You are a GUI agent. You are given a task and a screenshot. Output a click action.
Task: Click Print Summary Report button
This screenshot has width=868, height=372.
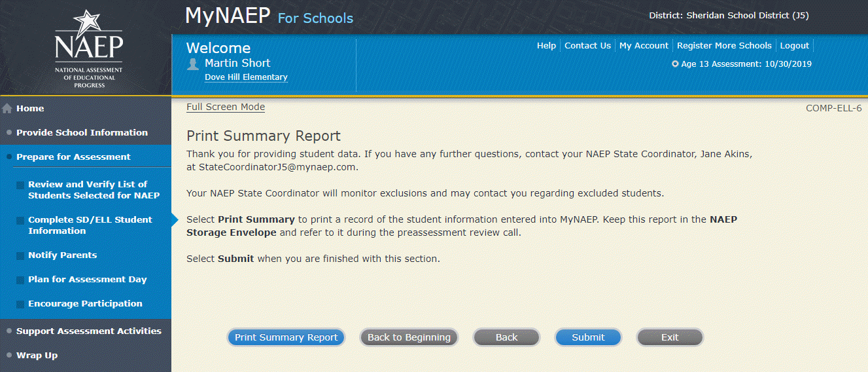pyautogui.click(x=286, y=337)
